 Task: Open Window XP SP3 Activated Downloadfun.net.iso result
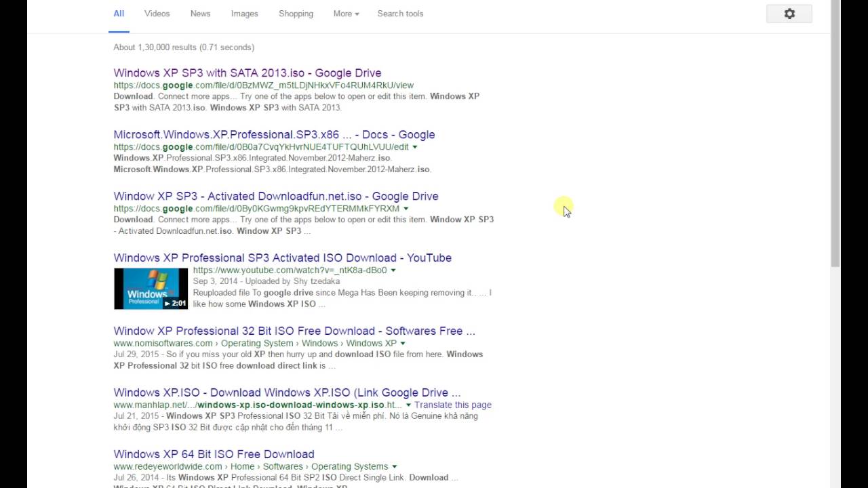[276, 197]
